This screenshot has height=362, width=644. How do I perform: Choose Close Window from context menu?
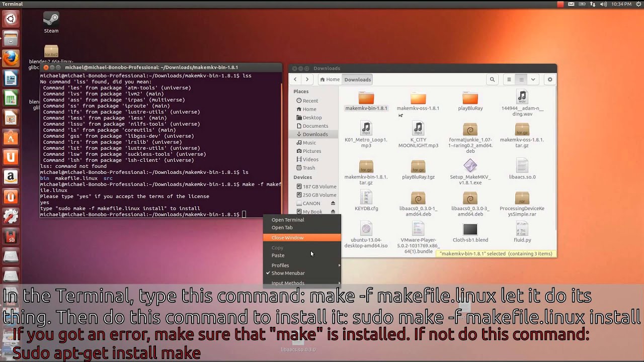302,237
